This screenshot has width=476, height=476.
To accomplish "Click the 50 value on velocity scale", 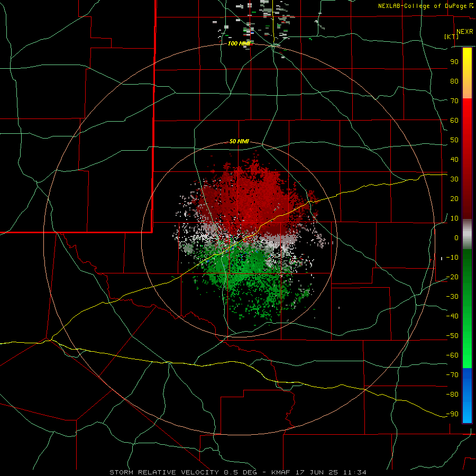I will 454,140.
